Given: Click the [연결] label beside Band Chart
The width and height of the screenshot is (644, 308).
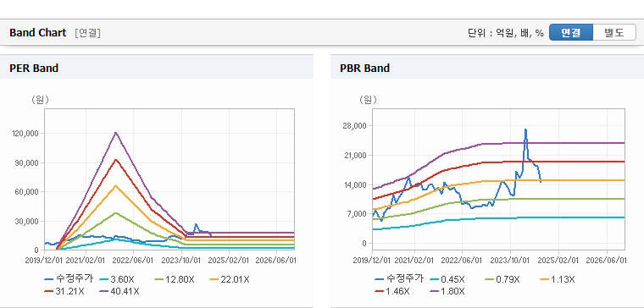Looking at the screenshot, I should (x=88, y=33).
